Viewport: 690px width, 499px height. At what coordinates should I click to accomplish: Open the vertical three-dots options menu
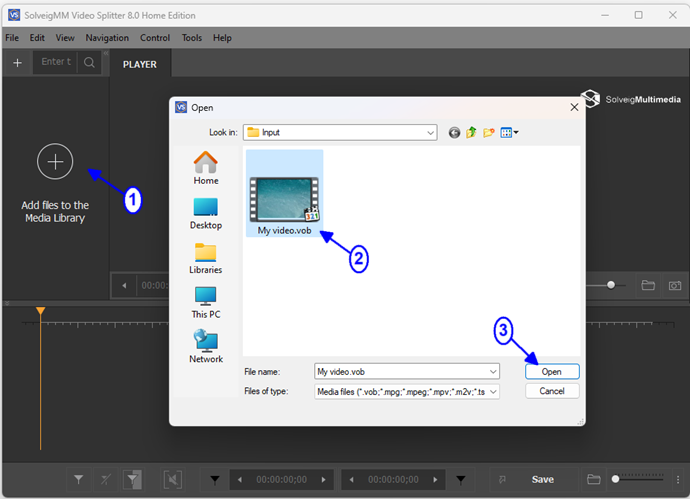click(x=678, y=480)
